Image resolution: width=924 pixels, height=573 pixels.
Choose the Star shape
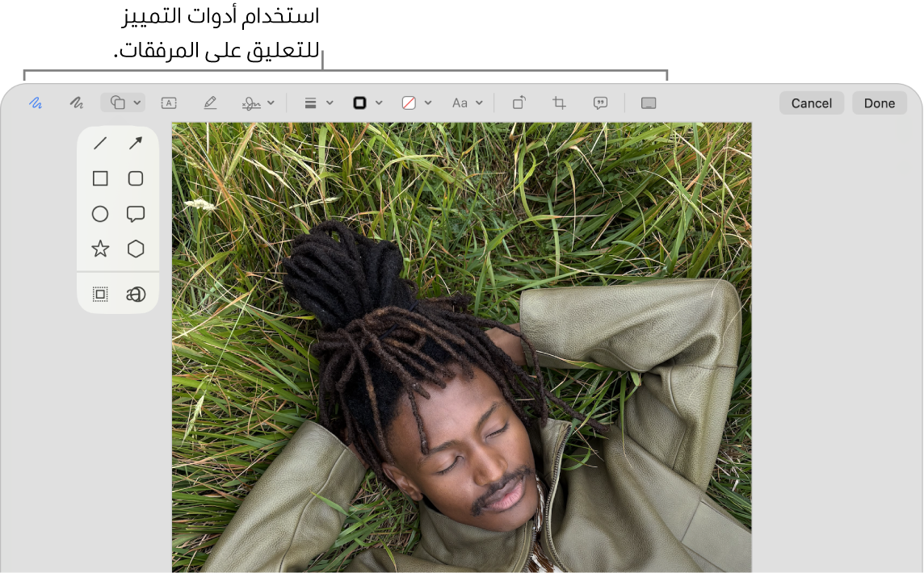point(100,249)
